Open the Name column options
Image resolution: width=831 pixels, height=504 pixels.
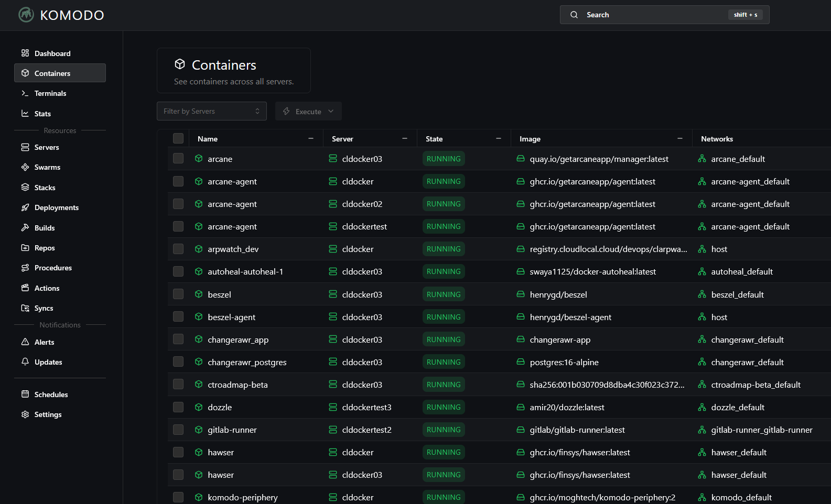coord(311,138)
